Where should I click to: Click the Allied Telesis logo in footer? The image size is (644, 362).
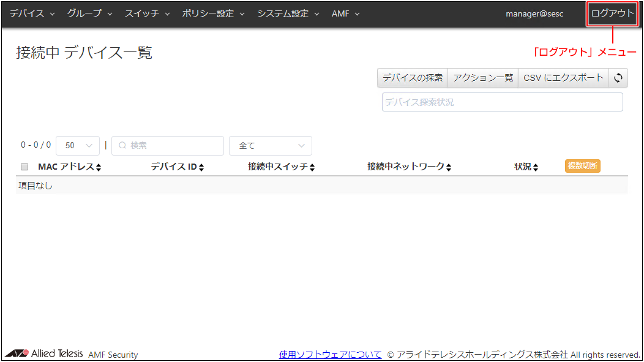44,354
